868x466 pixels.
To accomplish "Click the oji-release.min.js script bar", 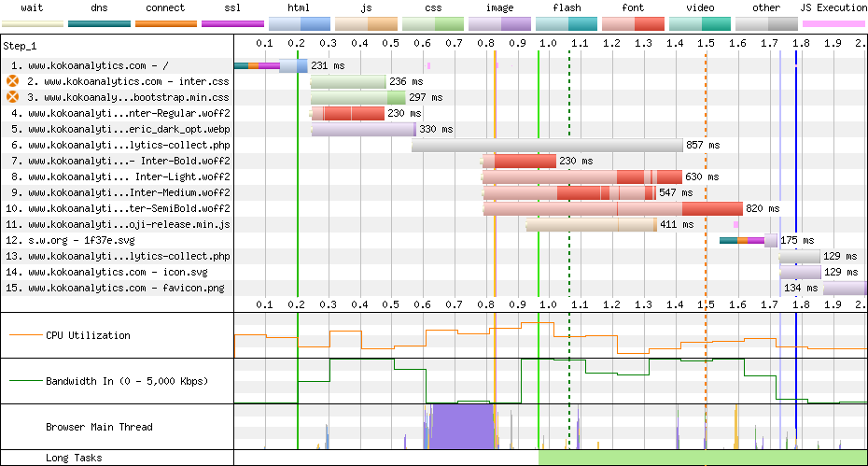I will [591, 224].
